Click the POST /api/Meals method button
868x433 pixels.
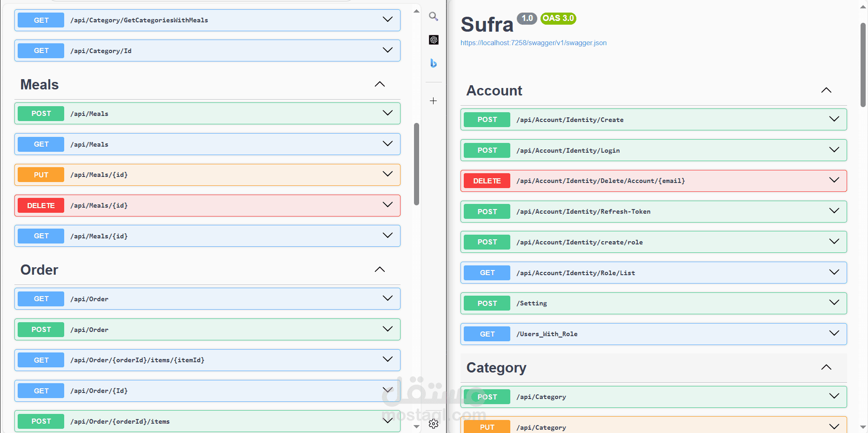pyautogui.click(x=41, y=114)
